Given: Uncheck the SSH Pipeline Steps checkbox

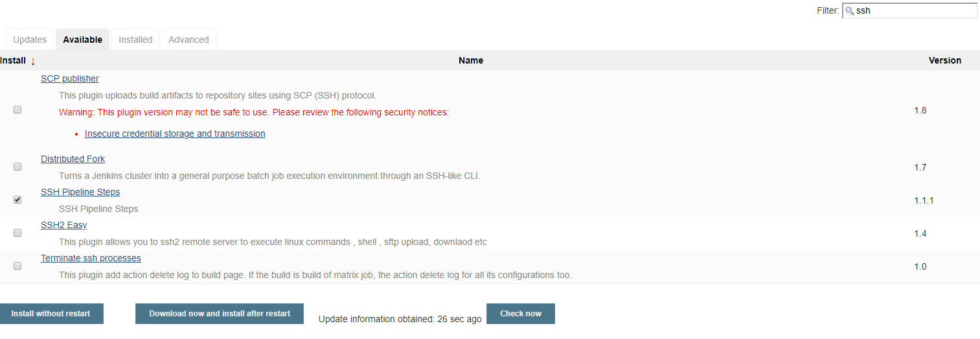Looking at the screenshot, I should pos(17,200).
